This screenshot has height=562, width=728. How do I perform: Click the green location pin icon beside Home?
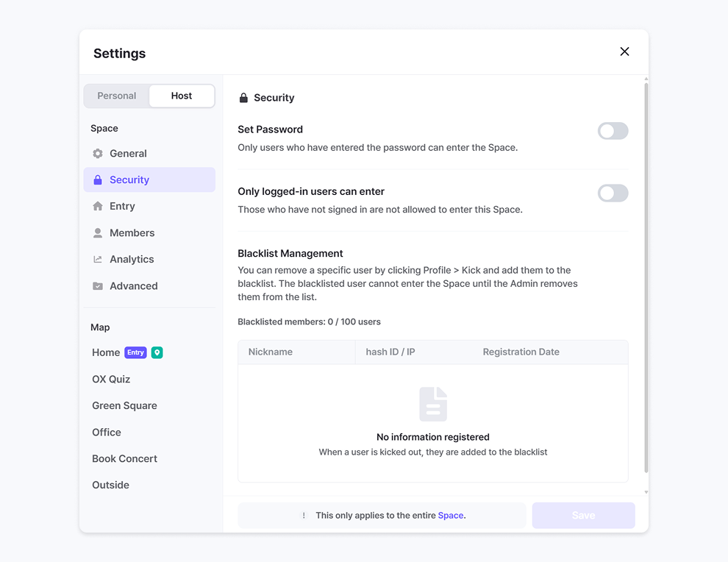[x=157, y=352]
